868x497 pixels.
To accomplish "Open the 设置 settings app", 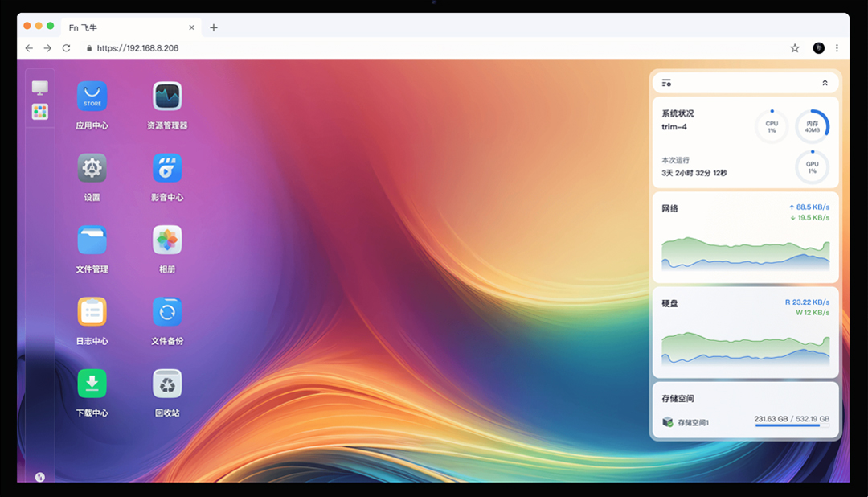I will pyautogui.click(x=92, y=168).
